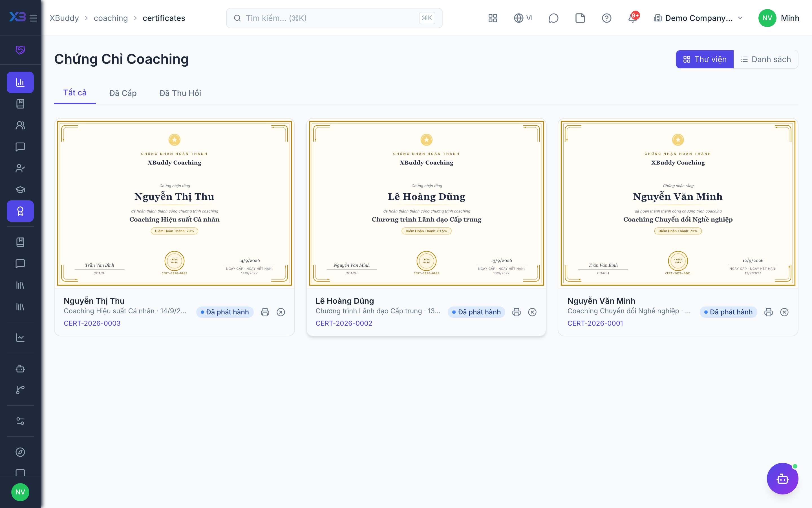The image size is (812, 508).
Task: Open the help question mark icon
Action: point(606,18)
